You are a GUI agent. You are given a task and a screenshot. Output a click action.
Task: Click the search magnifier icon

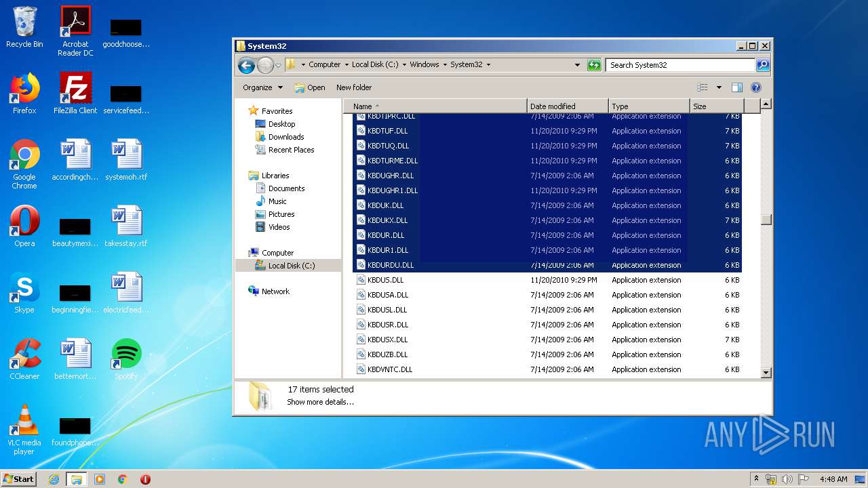click(763, 65)
